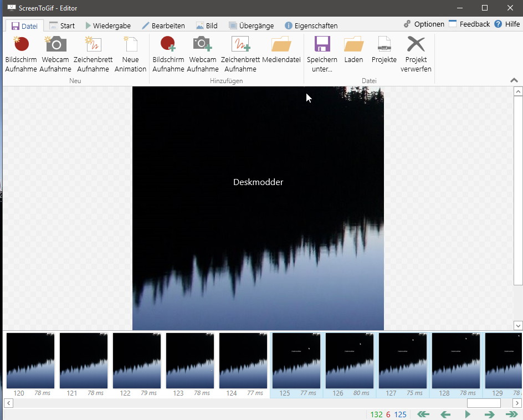Click the total frame count 132
Image resolution: width=523 pixels, height=420 pixels.
(376, 414)
